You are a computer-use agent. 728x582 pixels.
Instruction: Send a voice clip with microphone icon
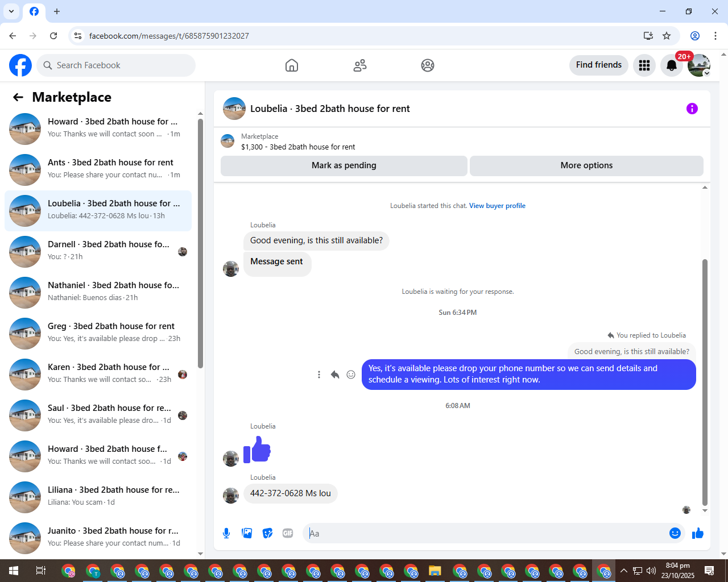tap(226, 533)
